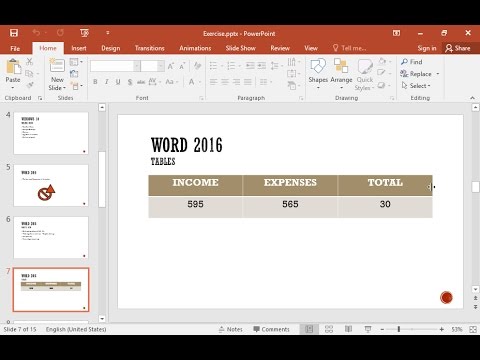Toggle Strikethrough formatting
The height and width of the screenshot is (360, 480).
141,82
